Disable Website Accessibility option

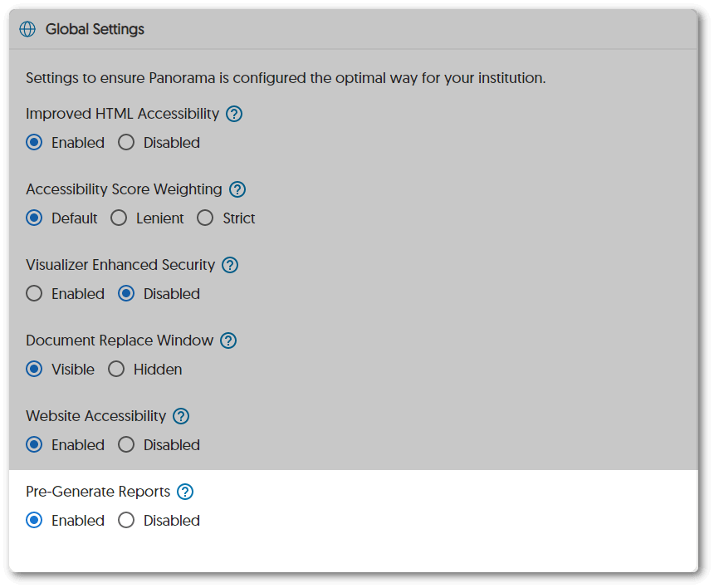click(126, 445)
